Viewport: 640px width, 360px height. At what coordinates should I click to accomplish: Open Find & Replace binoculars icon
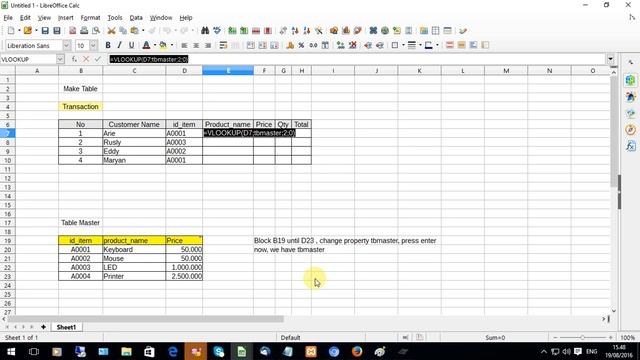point(205,31)
